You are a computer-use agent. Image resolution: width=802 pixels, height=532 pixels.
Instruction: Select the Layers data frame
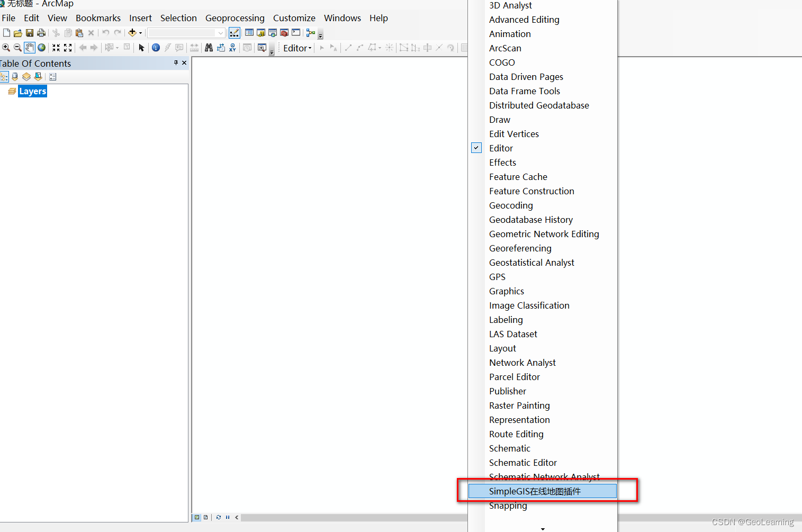point(32,91)
